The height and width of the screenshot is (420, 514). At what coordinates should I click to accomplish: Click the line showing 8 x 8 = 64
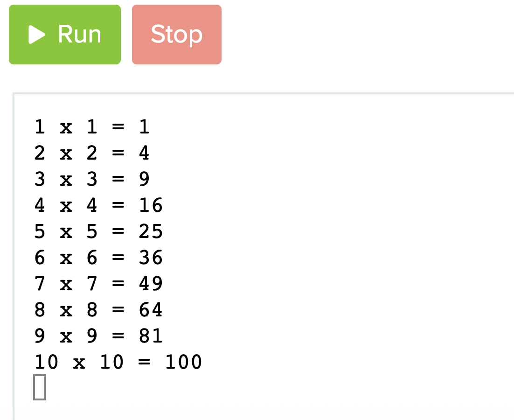[98, 309]
